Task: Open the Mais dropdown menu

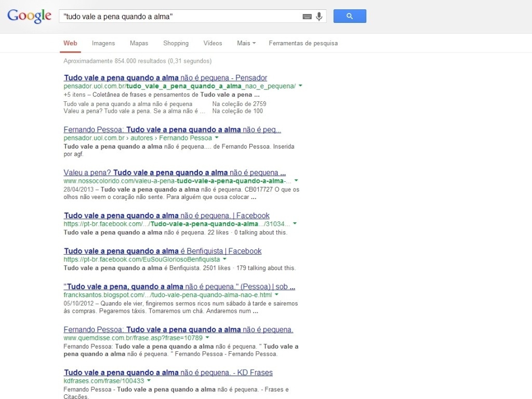Action: pyautogui.click(x=245, y=43)
